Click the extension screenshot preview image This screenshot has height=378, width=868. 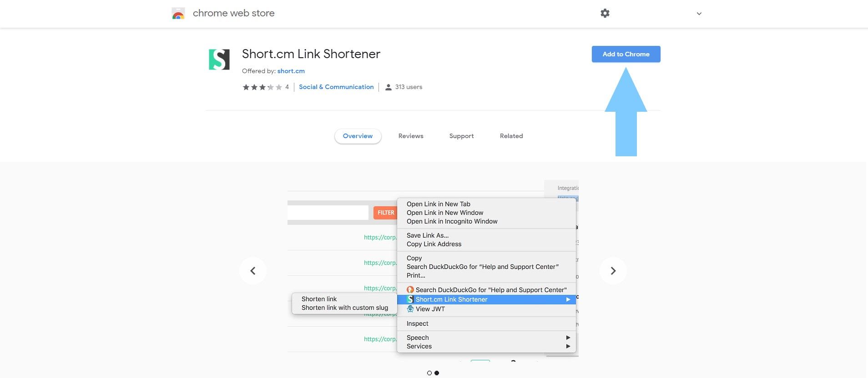(433, 271)
